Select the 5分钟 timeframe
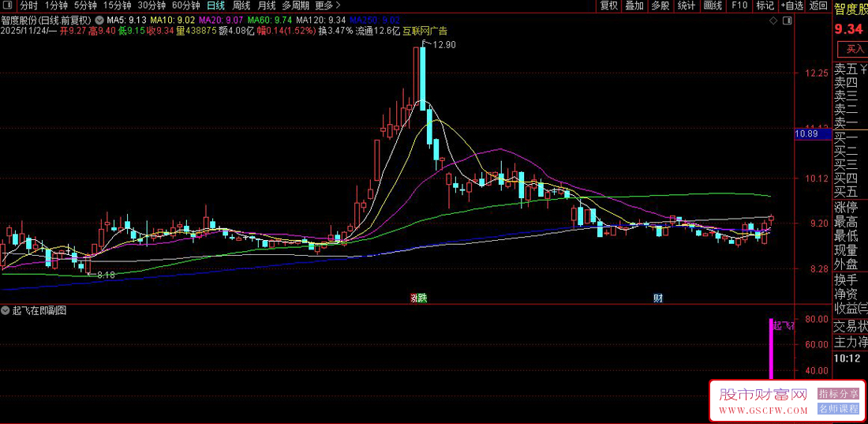This screenshot has height=424, width=868. click(x=85, y=6)
